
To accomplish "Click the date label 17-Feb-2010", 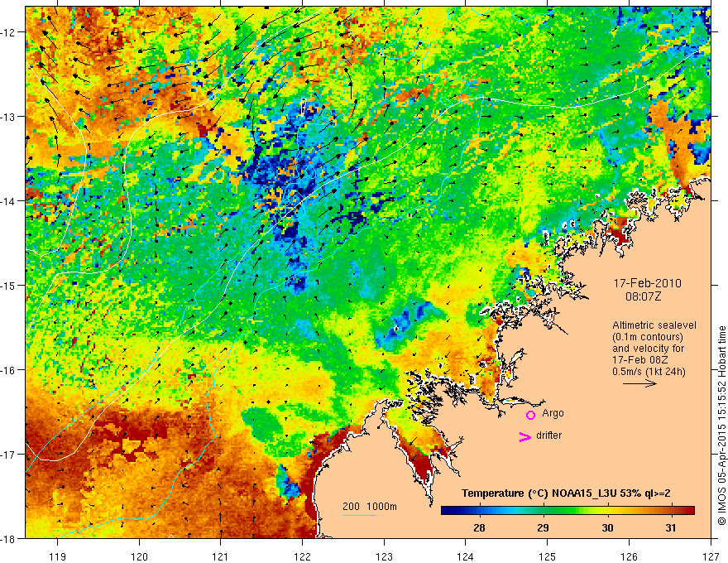I will (647, 283).
